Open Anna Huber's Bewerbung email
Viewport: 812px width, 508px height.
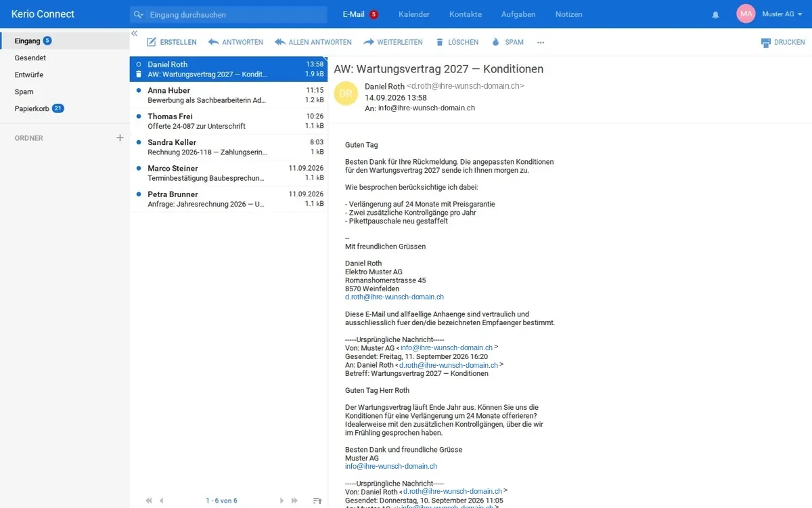pyautogui.click(x=229, y=95)
